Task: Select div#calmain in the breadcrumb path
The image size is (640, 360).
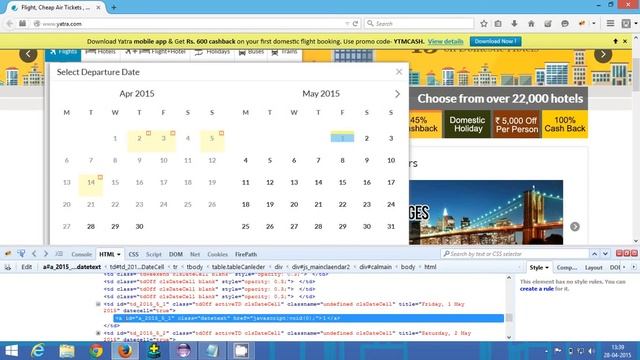Action: click(376, 267)
